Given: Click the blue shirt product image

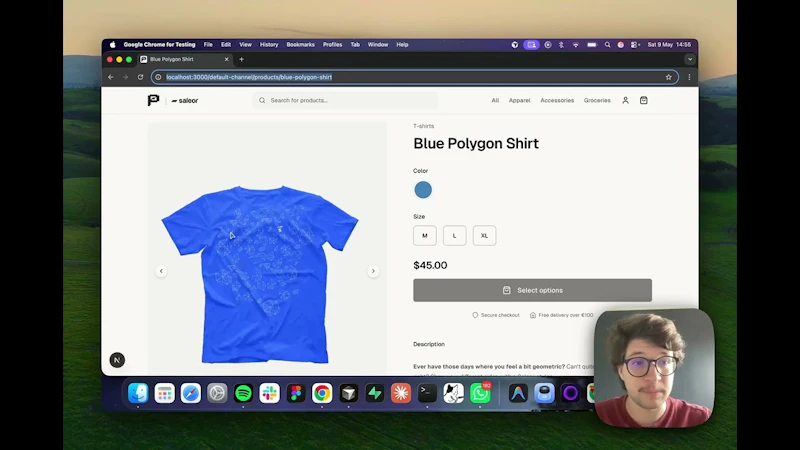Looking at the screenshot, I should pos(260,274).
